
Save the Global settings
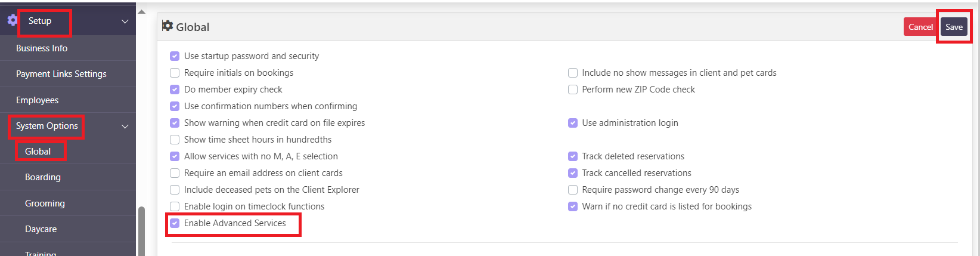tap(954, 27)
